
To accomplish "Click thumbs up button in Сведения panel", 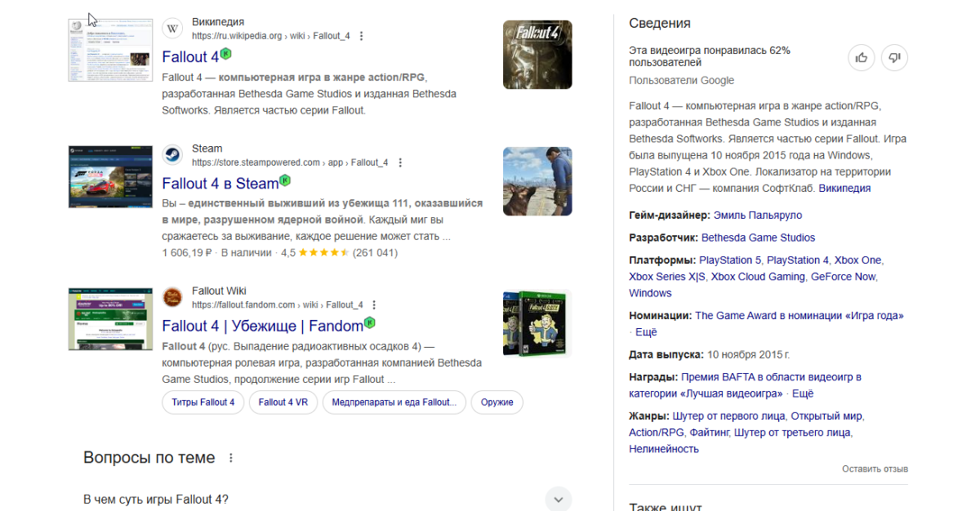I will coord(861,57).
